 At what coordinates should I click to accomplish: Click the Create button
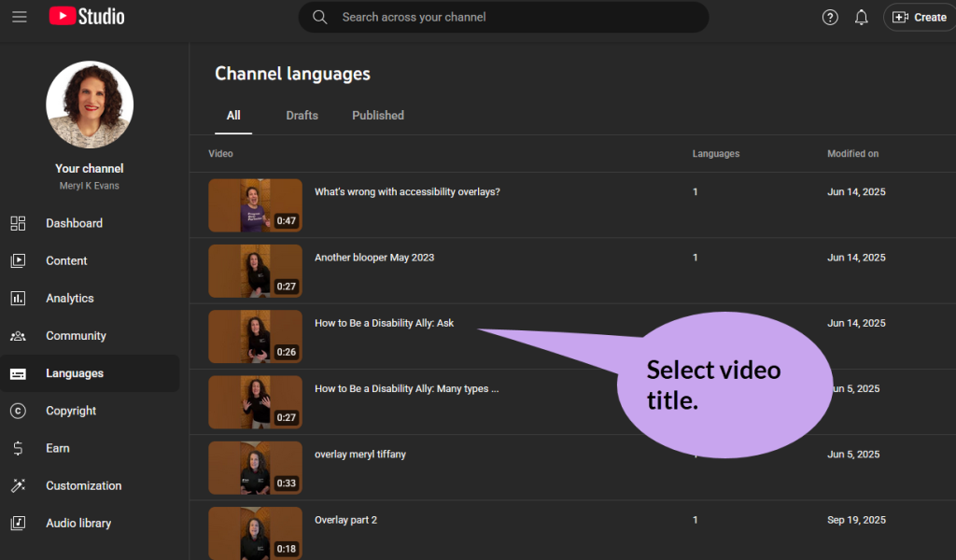pyautogui.click(x=919, y=17)
